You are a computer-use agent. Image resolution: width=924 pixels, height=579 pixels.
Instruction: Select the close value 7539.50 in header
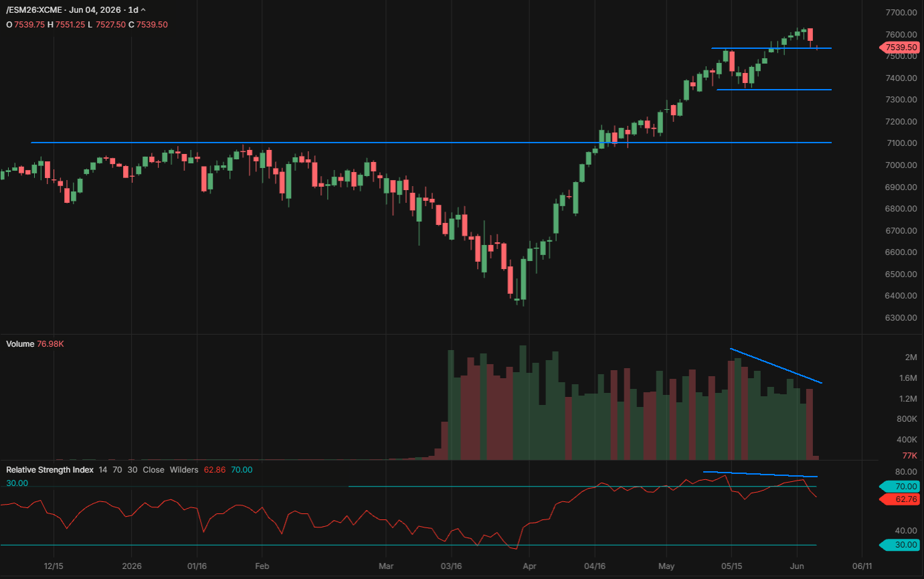[153, 24]
